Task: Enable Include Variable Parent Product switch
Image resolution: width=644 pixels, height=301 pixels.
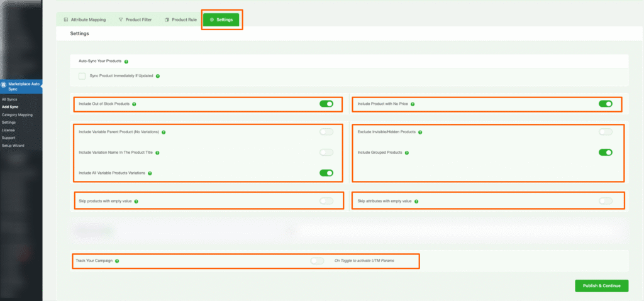Action: coord(326,132)
